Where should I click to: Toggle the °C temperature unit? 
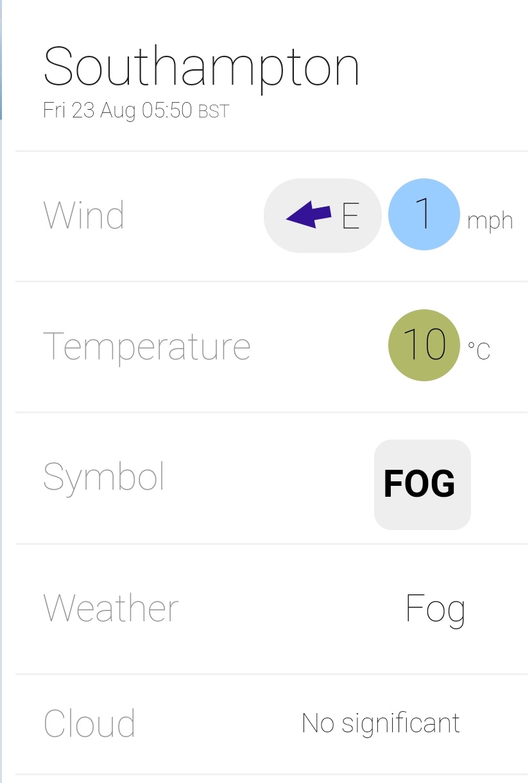pos(479,351)
